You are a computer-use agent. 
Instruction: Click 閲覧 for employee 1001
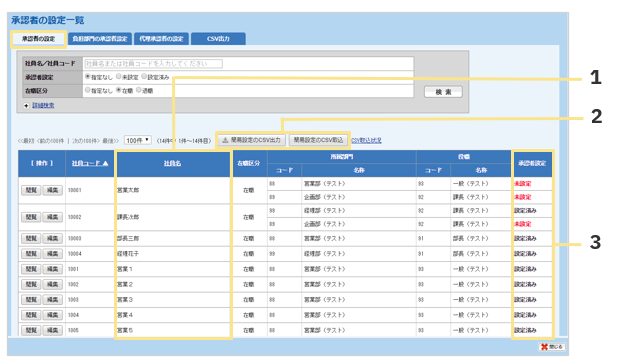click(x=31, y=269)
